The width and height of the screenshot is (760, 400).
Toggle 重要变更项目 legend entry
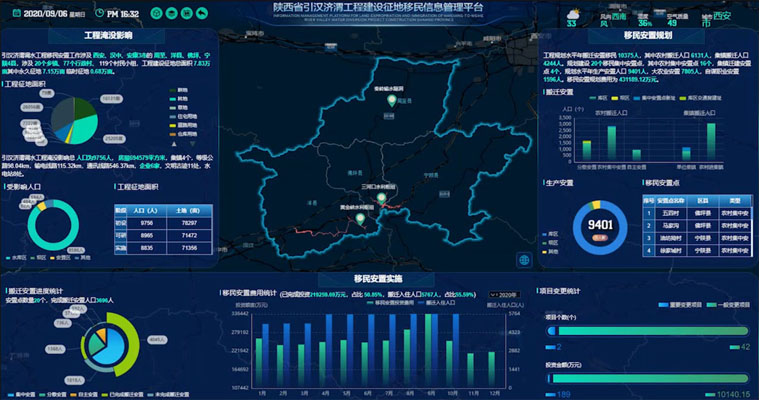coord(681,305)
